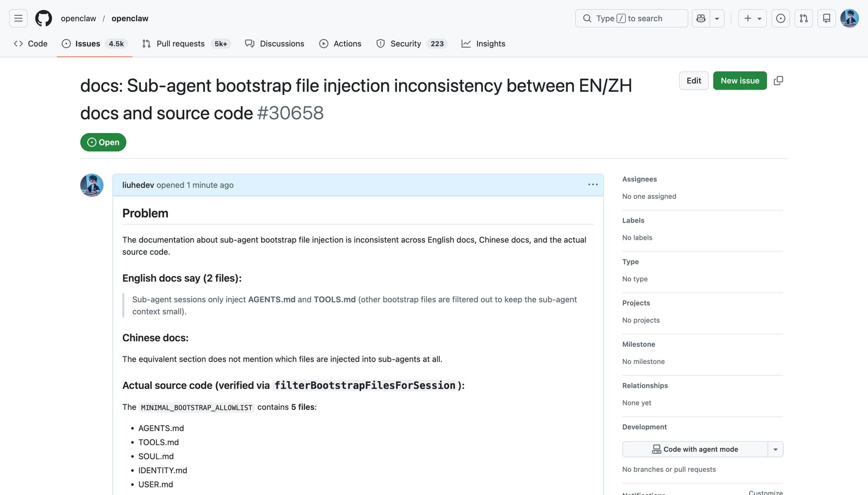Click the GitHub logo icon

[x=44, y=18]
